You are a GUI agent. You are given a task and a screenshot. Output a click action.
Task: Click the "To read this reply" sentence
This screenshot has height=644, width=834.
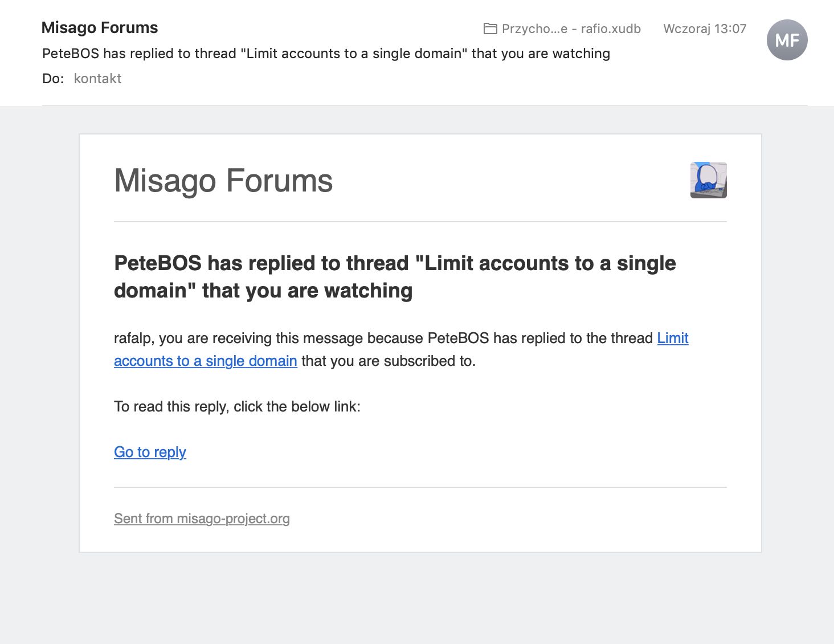click(x=237, y=406)
